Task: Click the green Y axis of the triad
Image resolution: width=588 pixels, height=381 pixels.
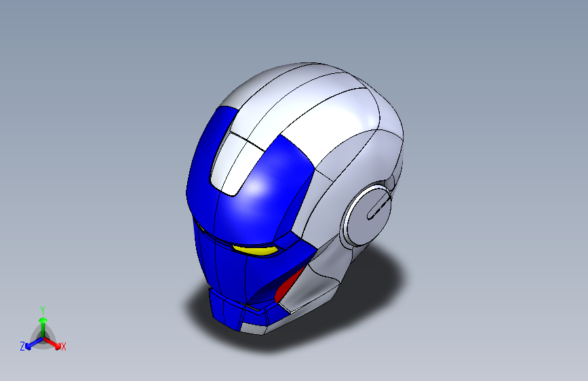Action: [x=43, y=327]
